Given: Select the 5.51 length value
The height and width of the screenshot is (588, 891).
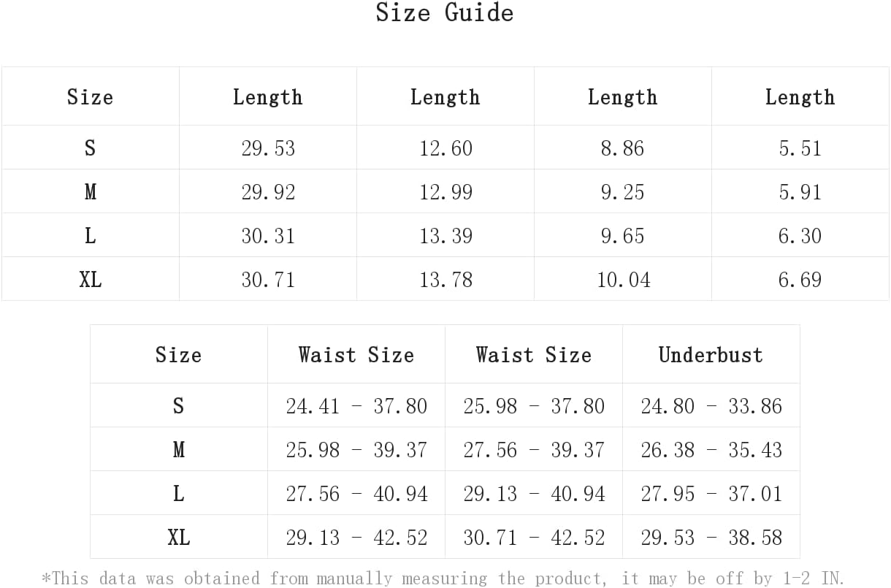Looking at the screenshot, I should coord(800,148).
